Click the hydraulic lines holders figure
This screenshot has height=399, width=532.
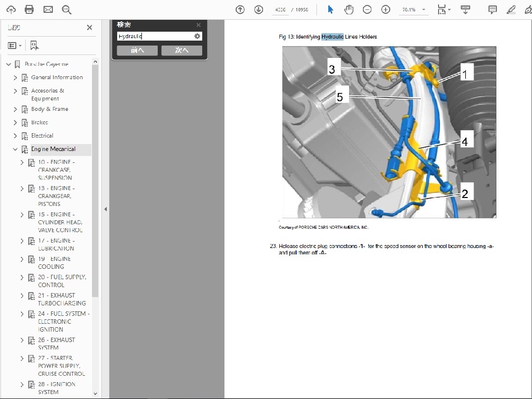pos(389,132)
